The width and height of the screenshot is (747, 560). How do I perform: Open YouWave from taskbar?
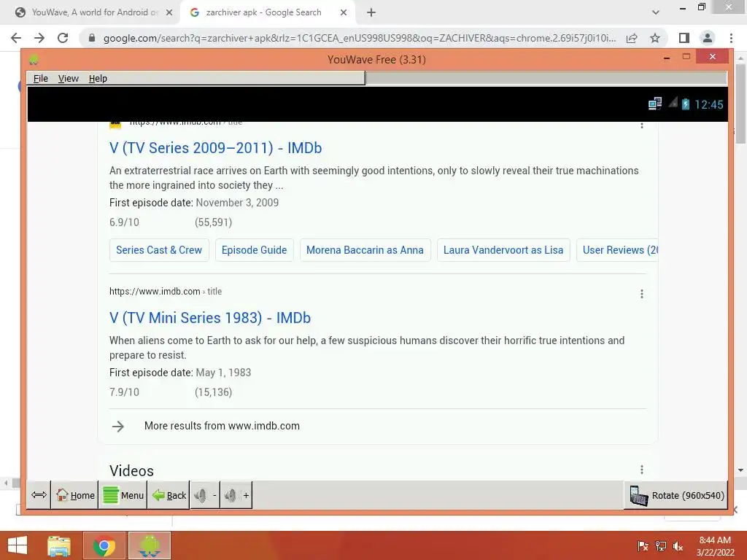click(x=149, y=545)
